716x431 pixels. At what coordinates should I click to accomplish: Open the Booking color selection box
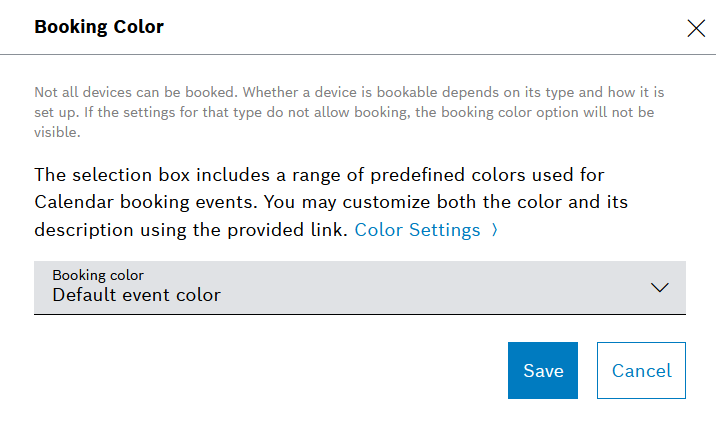click(359, 288)
